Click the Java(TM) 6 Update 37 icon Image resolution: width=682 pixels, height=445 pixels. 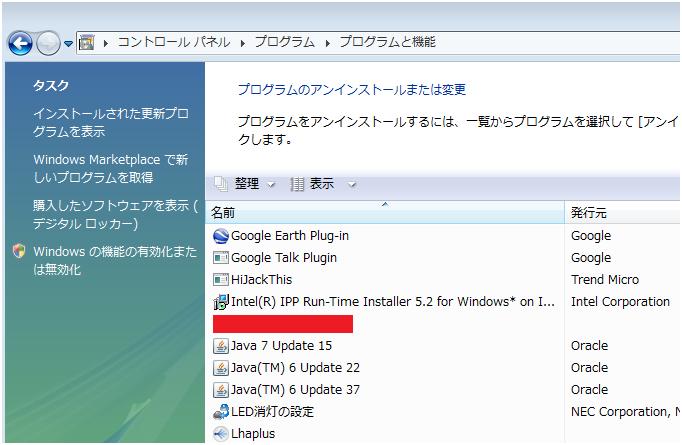(x=221, y=390)
